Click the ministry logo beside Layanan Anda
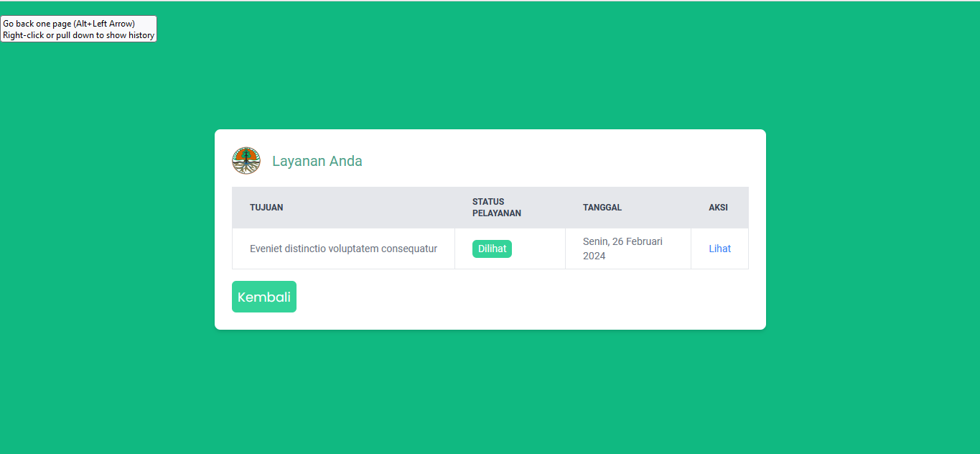Image resolution: width=980 pixels, height=454 pixels. [246, 161]
